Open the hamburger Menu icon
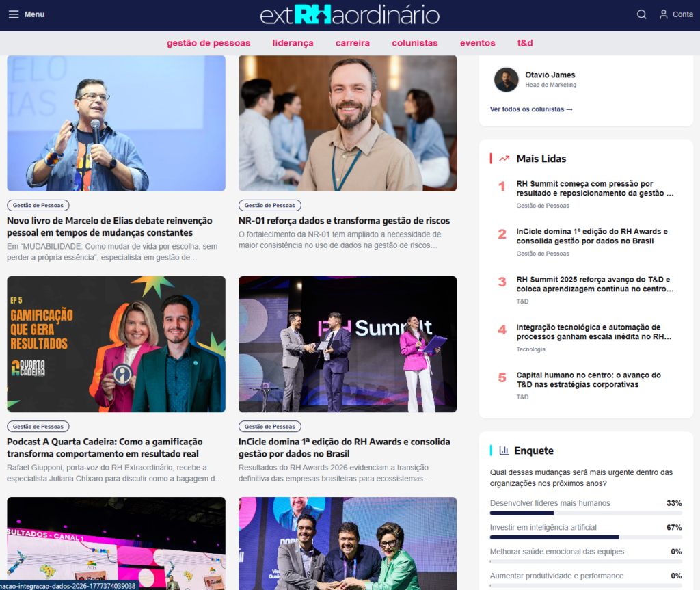 pos(14,14)
